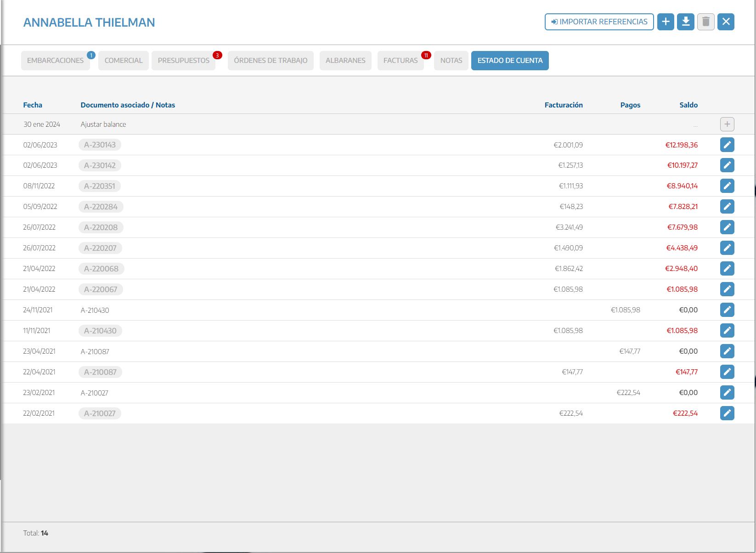Viewport: 756px width, 553px height.
Task: Select the Notas tab
Action: [x=451, y=61]
